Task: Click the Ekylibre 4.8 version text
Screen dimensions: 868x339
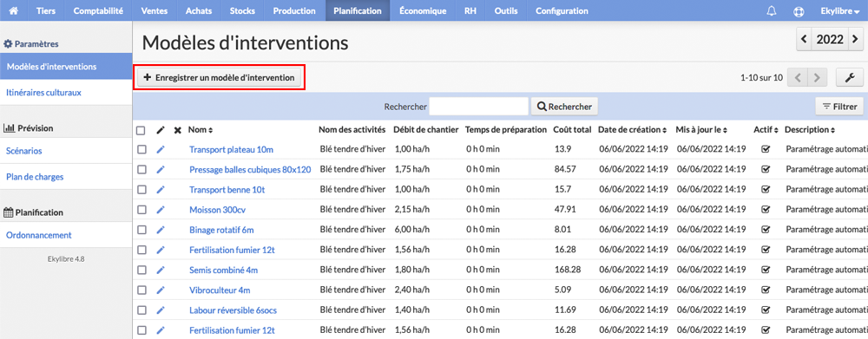Action: coord(65,258)
